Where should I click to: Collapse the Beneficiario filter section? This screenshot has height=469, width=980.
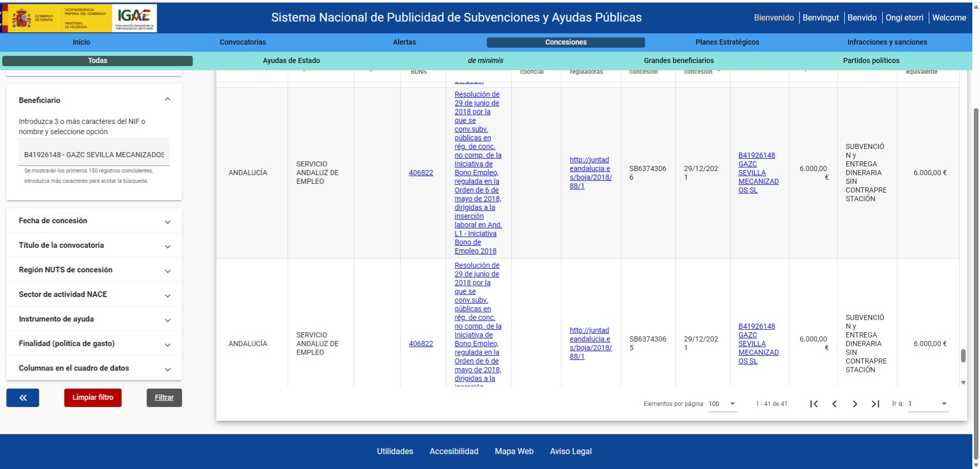tap(168, 100)
